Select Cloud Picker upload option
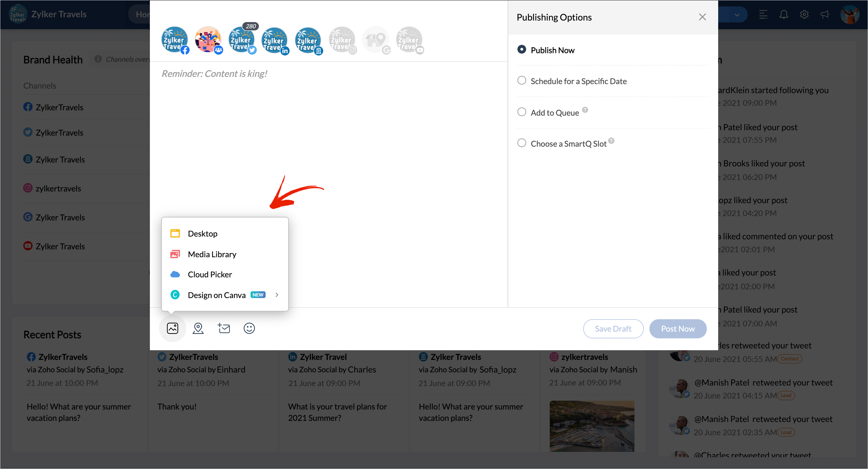 pos(209,274)
